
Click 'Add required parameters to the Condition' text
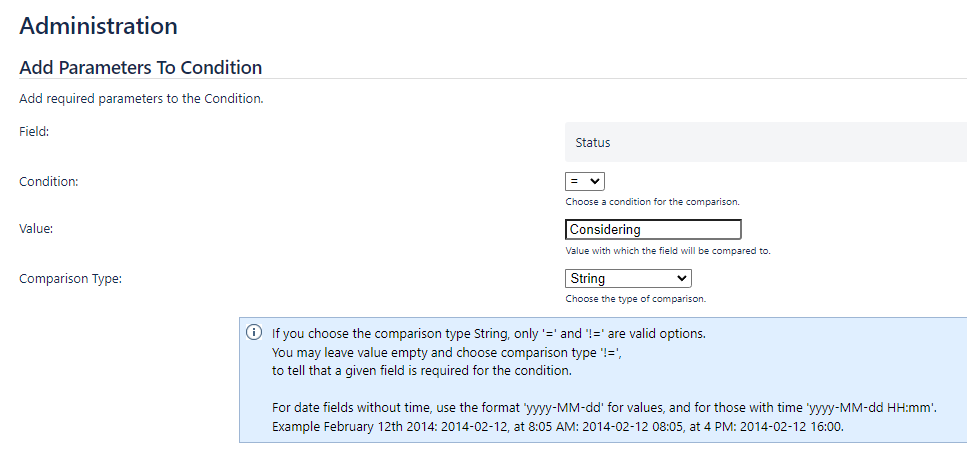141,99
